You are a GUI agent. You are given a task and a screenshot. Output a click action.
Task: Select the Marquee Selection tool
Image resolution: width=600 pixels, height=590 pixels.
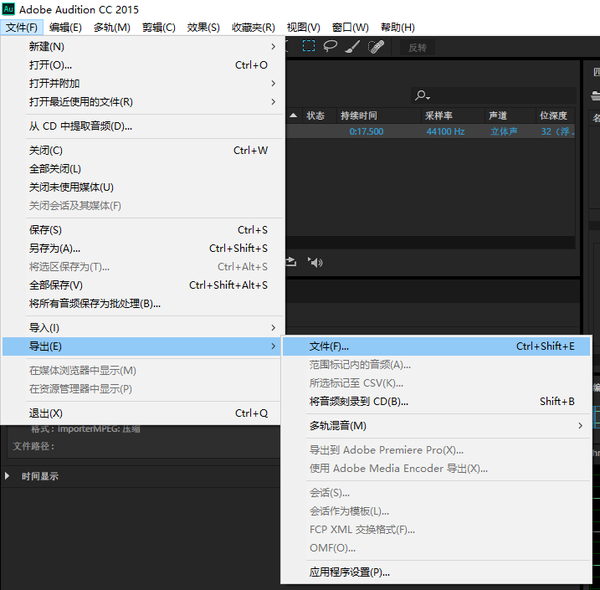point(308,46)
